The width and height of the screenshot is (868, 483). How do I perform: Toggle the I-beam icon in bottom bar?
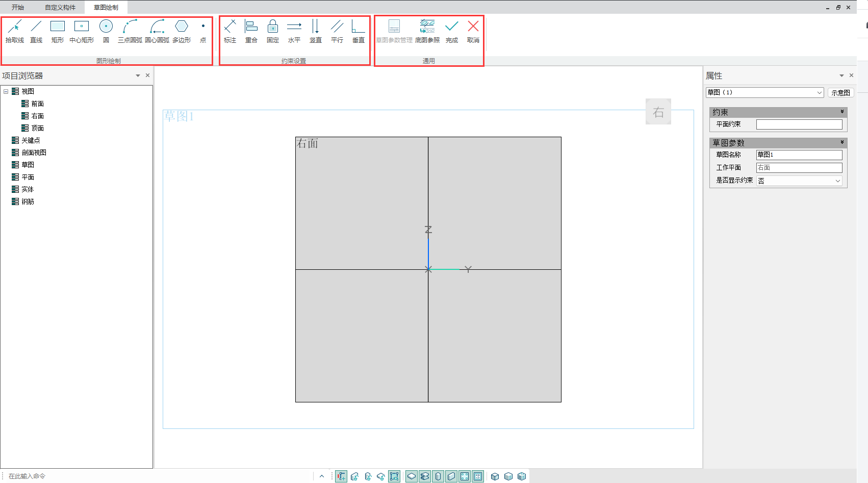tap(425, 476)
